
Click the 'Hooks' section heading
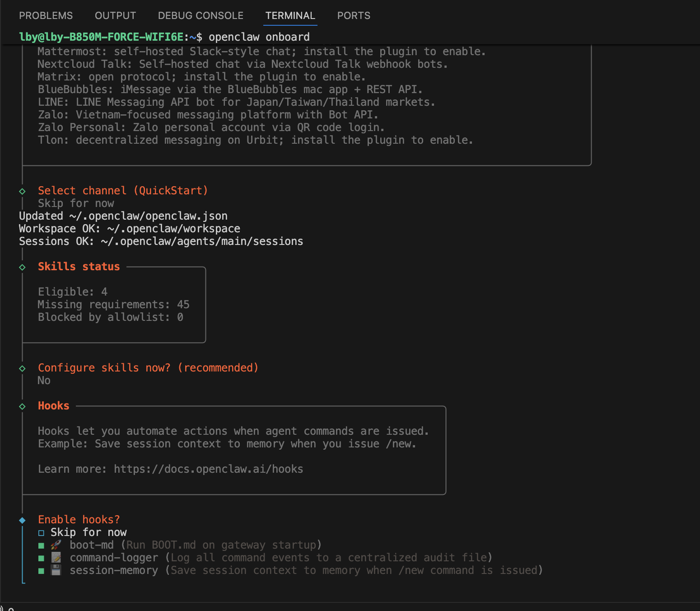click(x=54, y=406)
